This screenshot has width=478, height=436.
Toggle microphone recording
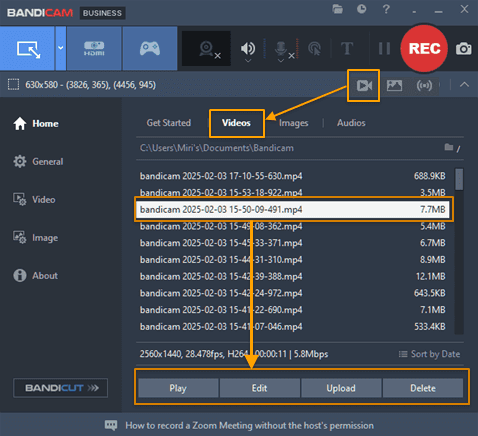281,48
